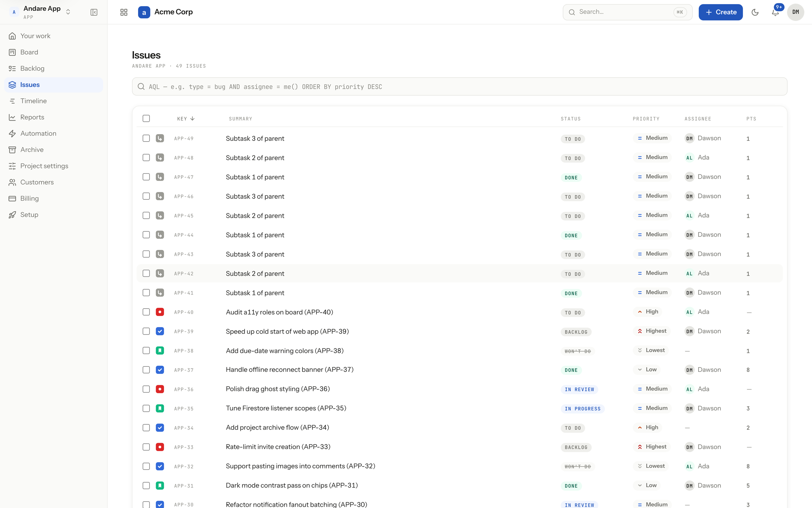Click the Board sidebar icon
Screen dimensions: 812x508
pos(12,52)
